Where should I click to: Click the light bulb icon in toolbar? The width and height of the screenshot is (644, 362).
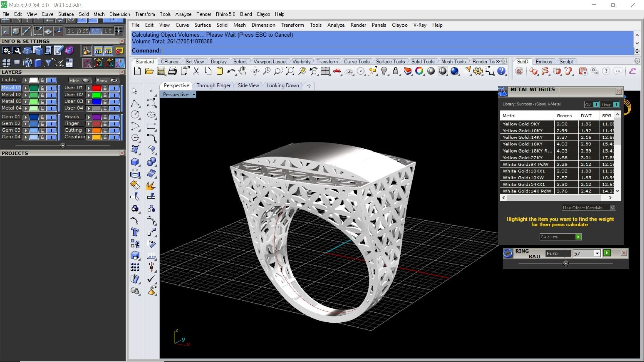[x=384, y=71]
